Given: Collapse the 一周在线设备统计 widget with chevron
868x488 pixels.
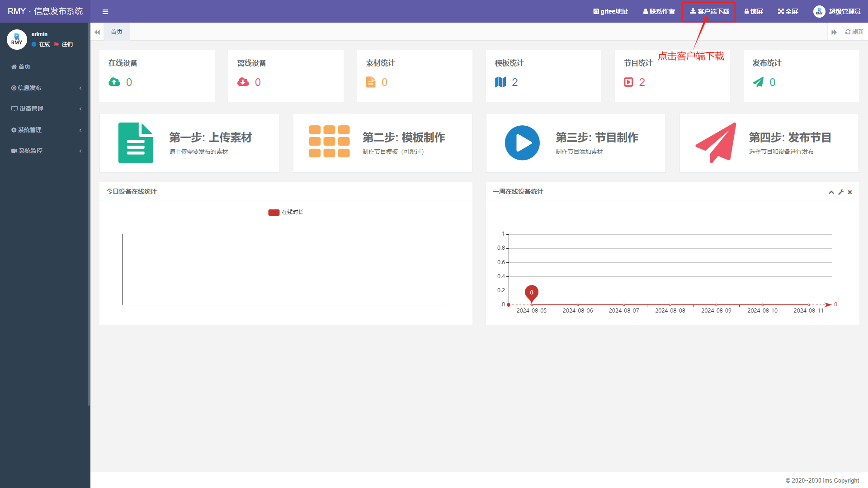Looking at the screenshot, I should coord(831,192).
